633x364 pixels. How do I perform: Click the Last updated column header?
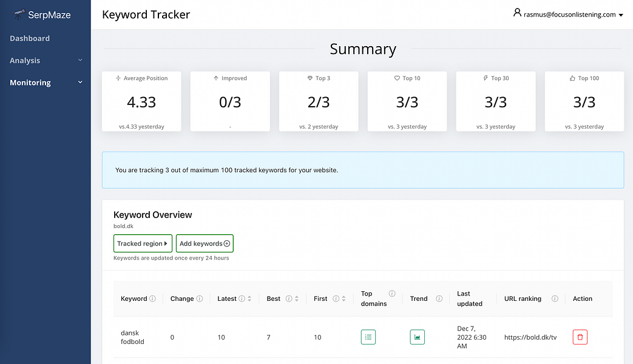pyautogui.click(x=470, y=298)
